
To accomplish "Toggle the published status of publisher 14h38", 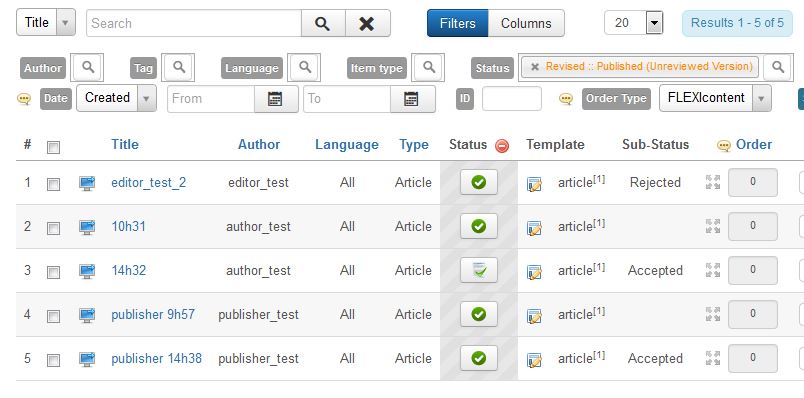I will [478, 358].
